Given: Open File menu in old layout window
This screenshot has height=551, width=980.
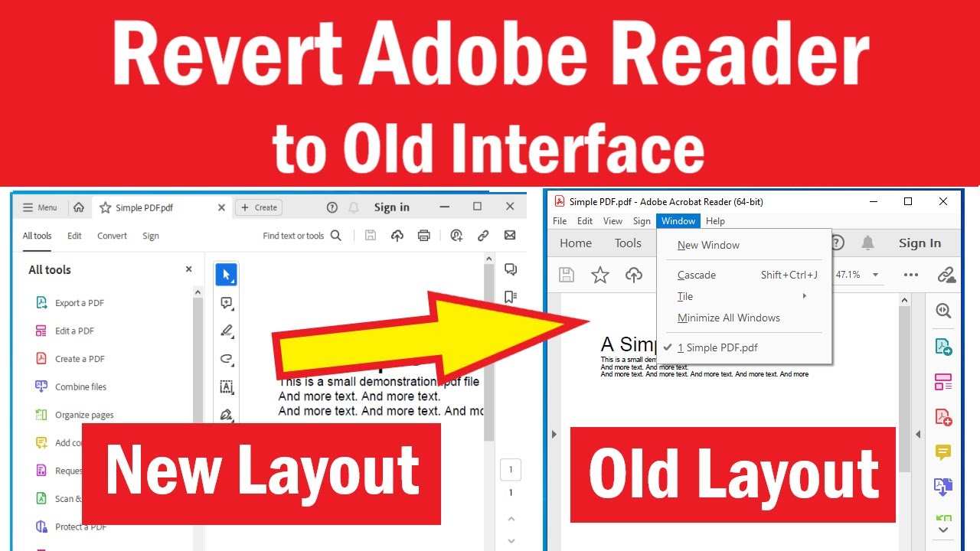Looking at the screenshot, I should click(x=560, y=221).
